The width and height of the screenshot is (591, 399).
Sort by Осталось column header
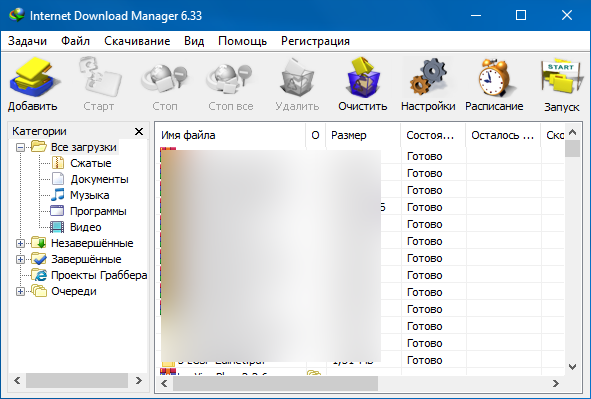point(503,135)
